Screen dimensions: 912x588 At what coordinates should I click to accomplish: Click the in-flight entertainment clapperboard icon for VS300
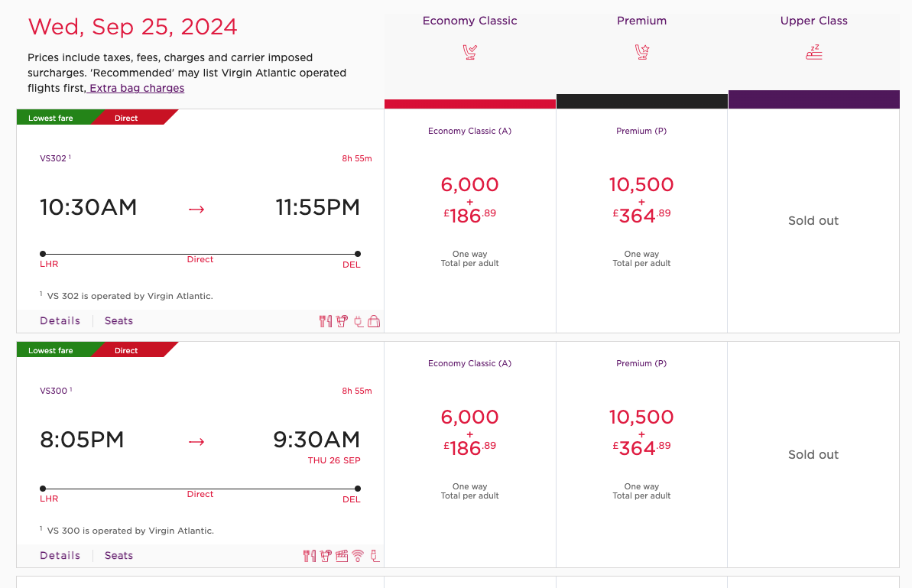coord(342,556)
